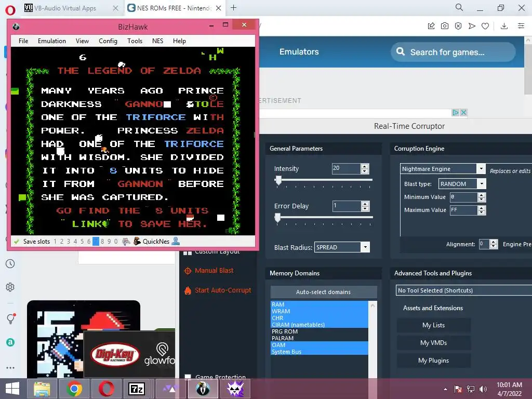Click the Manual Blast crosshair icon

pos(188,271)
